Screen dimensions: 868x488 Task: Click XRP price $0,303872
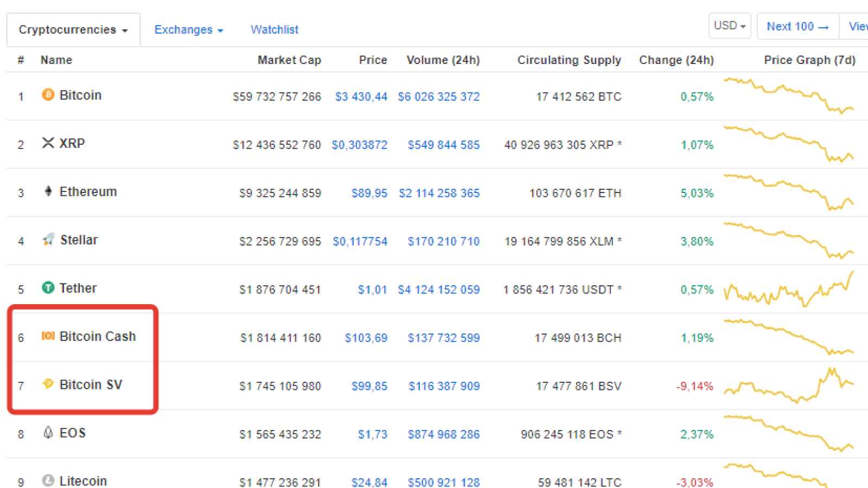(x=360, y=145)
